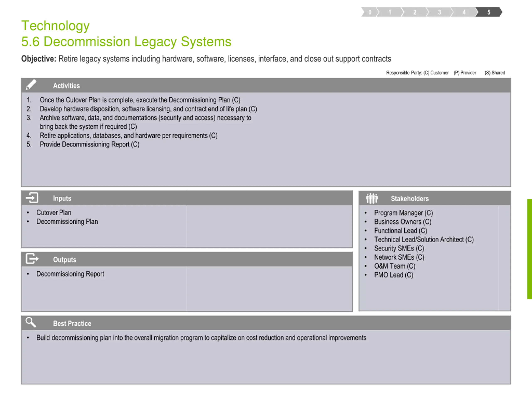Click the Technology title text
The image size is (532, 399).
point(55,26)
